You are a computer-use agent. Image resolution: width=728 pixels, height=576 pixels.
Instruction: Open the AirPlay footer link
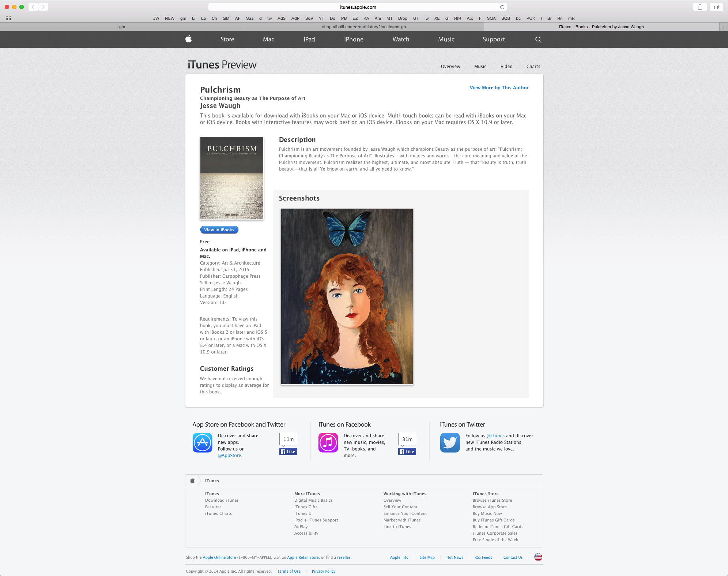[x=301, y=527]
